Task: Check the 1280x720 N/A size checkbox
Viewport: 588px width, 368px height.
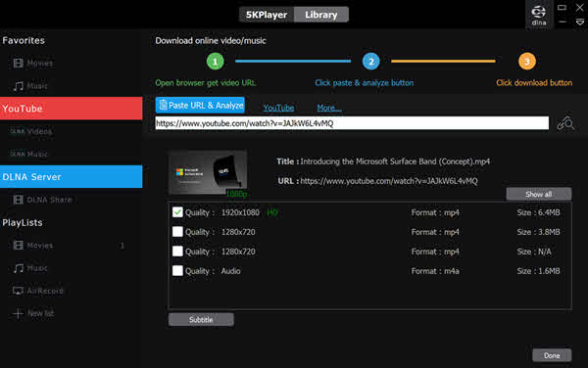Action: coord(177,252)
